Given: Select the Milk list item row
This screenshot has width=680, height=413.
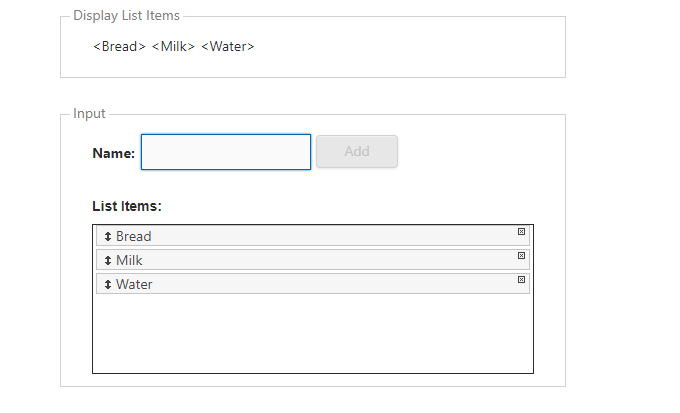Looking at the screenshot, I should (313, 260).
